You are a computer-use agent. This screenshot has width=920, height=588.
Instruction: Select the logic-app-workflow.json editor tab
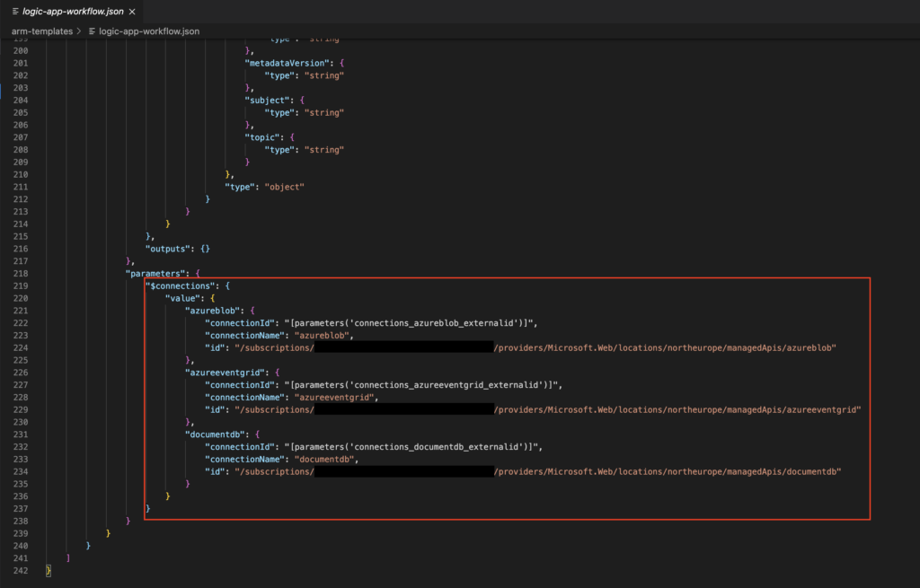click(73, 11)
